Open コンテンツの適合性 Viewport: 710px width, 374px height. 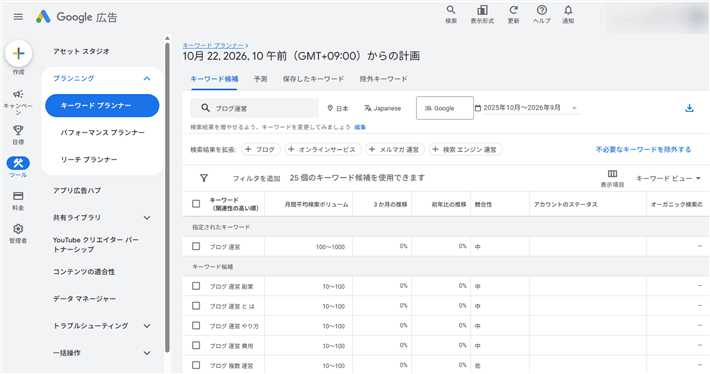pos(84,272)
